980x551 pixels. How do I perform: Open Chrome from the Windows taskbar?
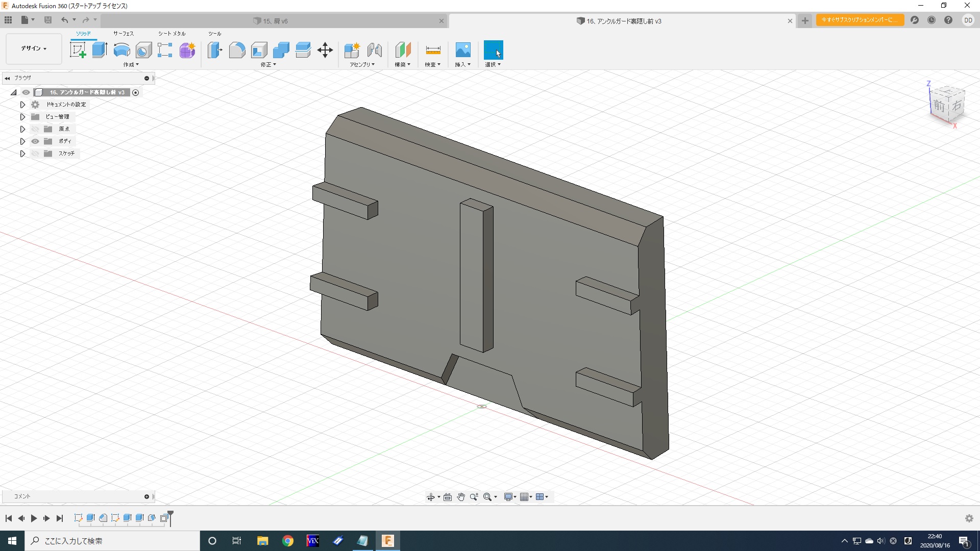coord(288,541)
